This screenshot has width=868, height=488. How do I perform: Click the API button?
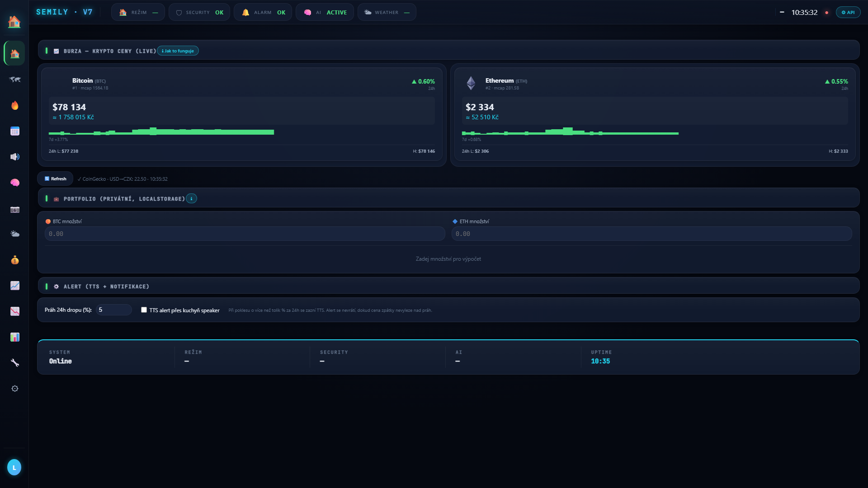point(848,12)
